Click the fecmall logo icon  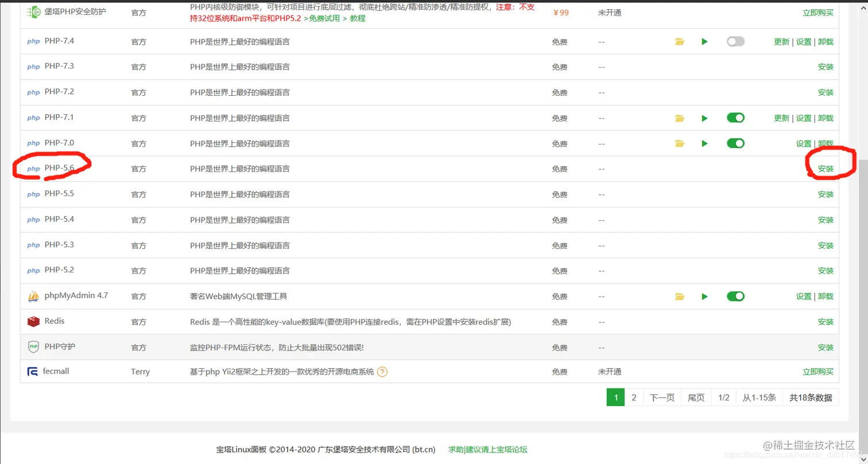[x=33, y=372]
